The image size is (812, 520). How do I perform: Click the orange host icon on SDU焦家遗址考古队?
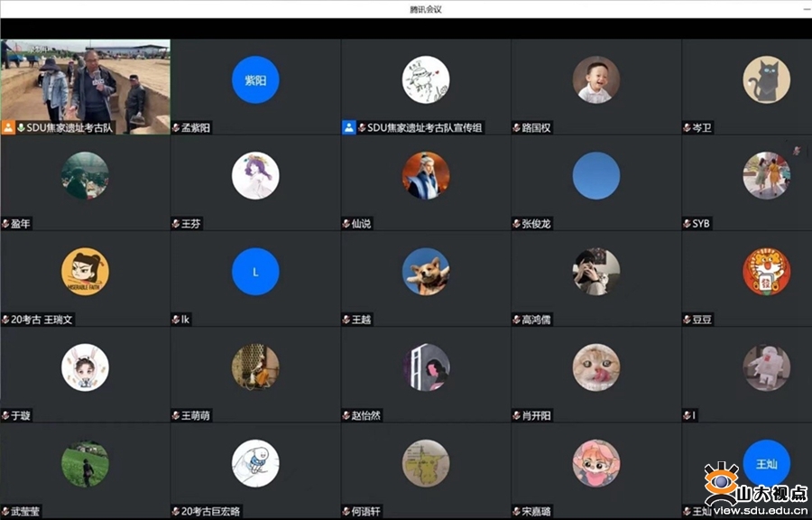(8, 127)
